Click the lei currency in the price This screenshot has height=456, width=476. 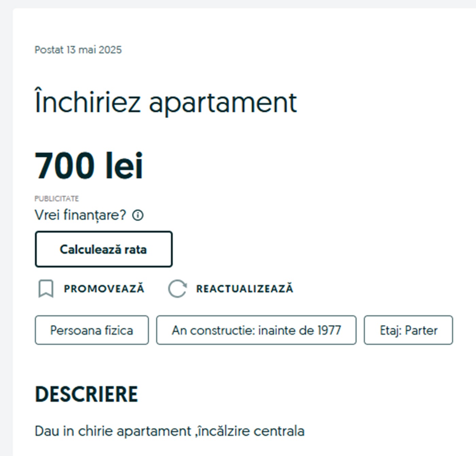[x=124, y=166]
